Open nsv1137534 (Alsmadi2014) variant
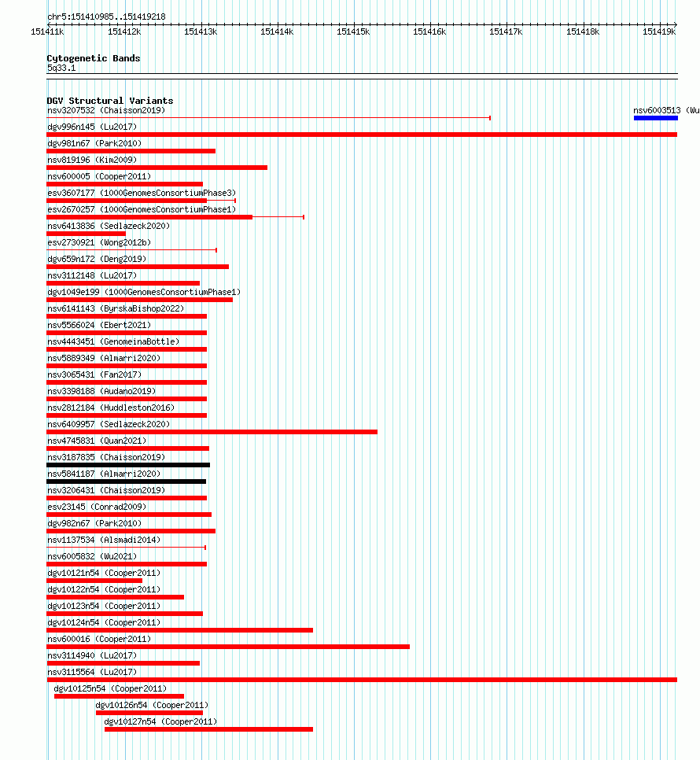 coord(104,540)
